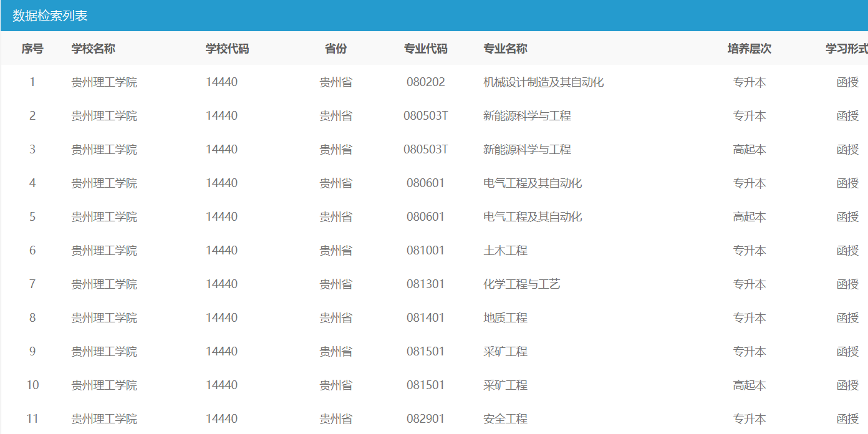Select major name 土木工程

pos(506,251)
